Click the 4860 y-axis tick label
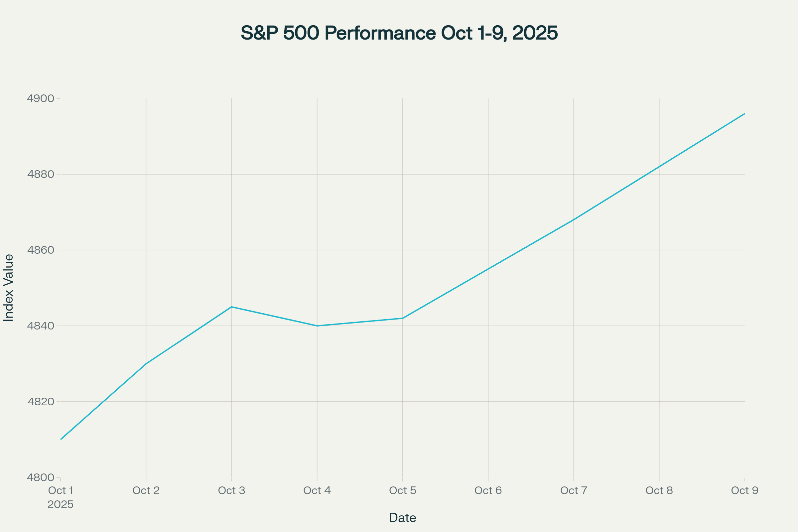The width and height of the screenshot is (798, 532). coord(41,250)
